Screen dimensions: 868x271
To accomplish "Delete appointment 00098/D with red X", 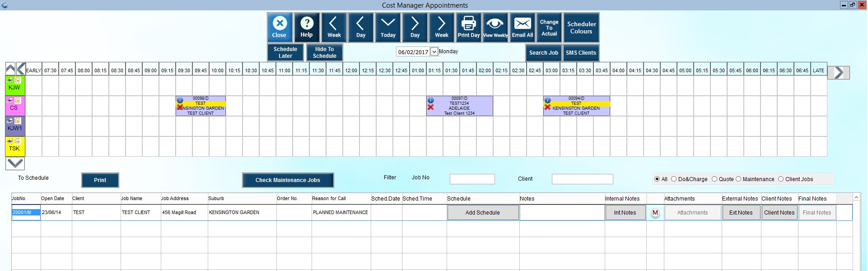I will 180,107.
